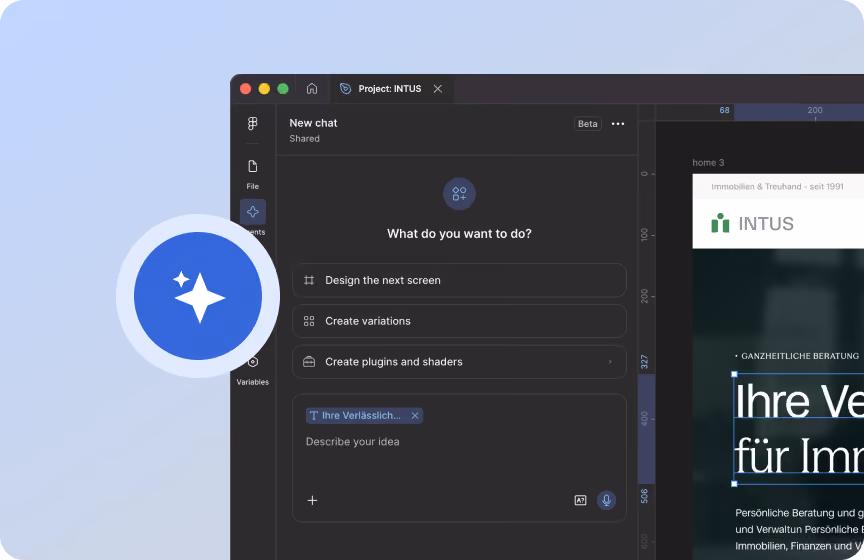Screen dimensions: 864x560
Task: Click the macOS green fullscreen window button
Action: (x=283, y=89)
